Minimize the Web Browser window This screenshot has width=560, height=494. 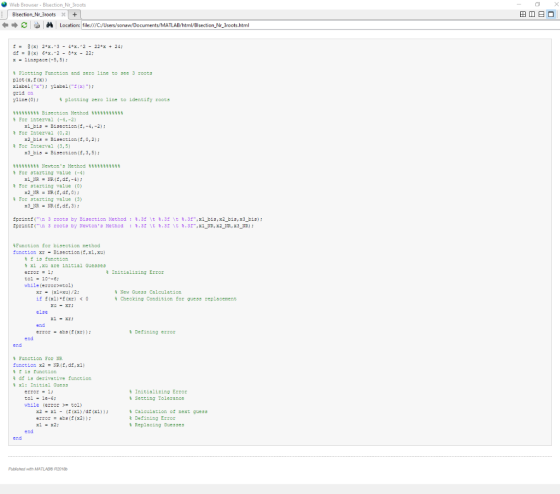click(x=519, y=4)
